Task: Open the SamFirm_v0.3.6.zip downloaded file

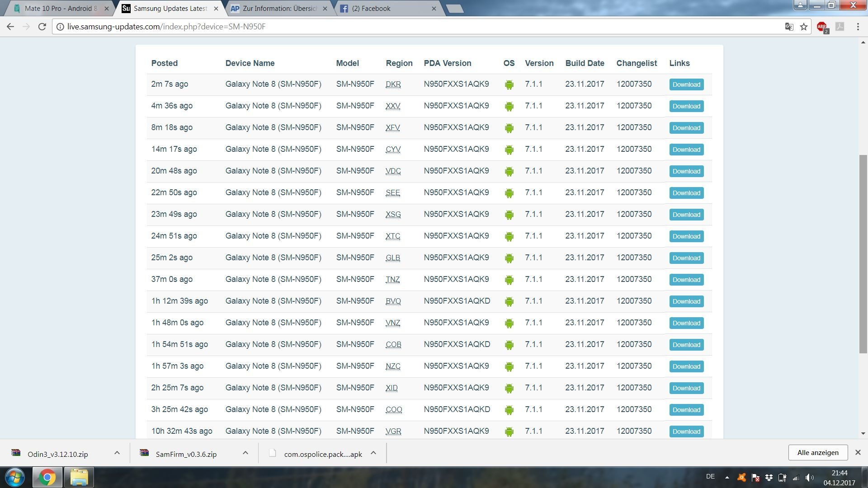Action: [x=186, y=454]
